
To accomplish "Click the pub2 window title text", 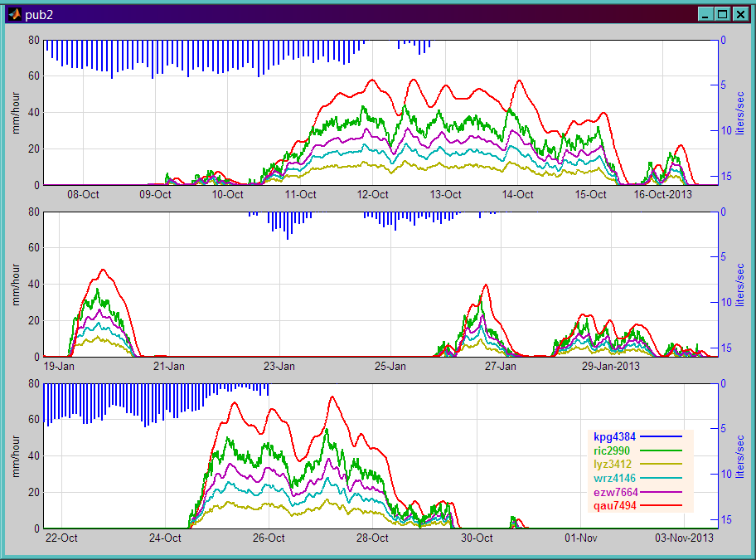I will (39, 15).
